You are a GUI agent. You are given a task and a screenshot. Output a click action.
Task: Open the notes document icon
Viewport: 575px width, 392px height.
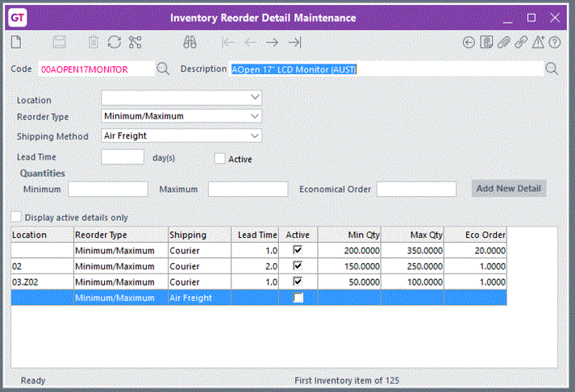(486, 43)
